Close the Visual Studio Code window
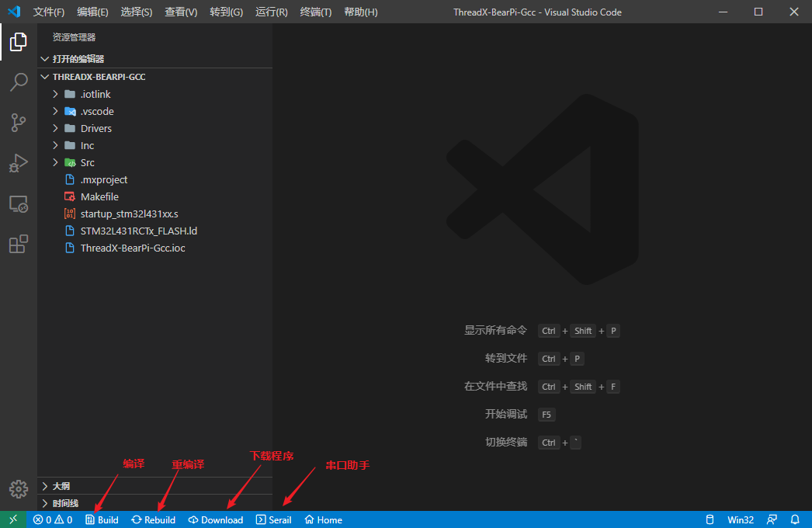The image size is (812, 528). 794,12
